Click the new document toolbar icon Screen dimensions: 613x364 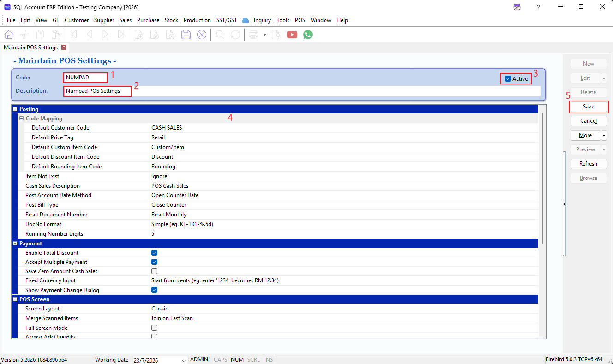[x=139, y=35]
